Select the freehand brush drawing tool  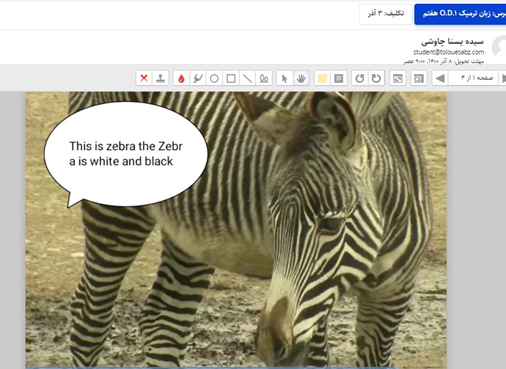[198, 78]
